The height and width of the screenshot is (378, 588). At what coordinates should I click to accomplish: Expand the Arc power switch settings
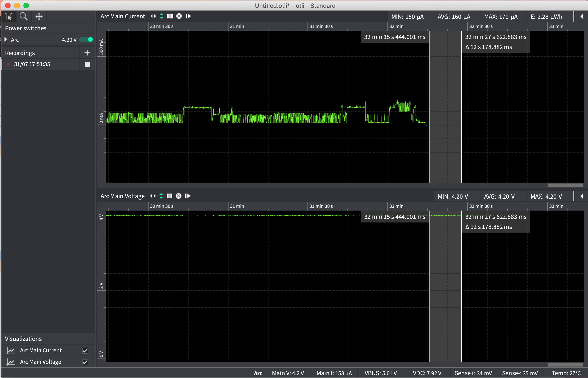[6, 39]
